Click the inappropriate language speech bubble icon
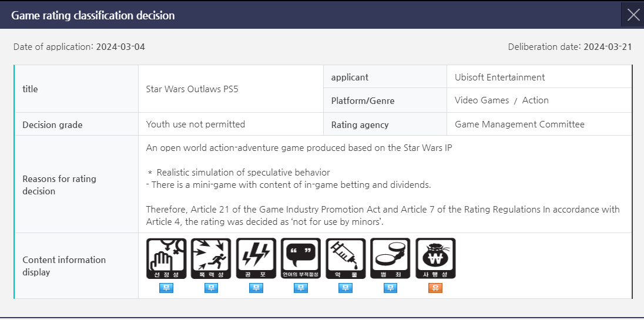The height and width of the screenshot is (320, 644). pyautogui.click(x=301, y=258)
